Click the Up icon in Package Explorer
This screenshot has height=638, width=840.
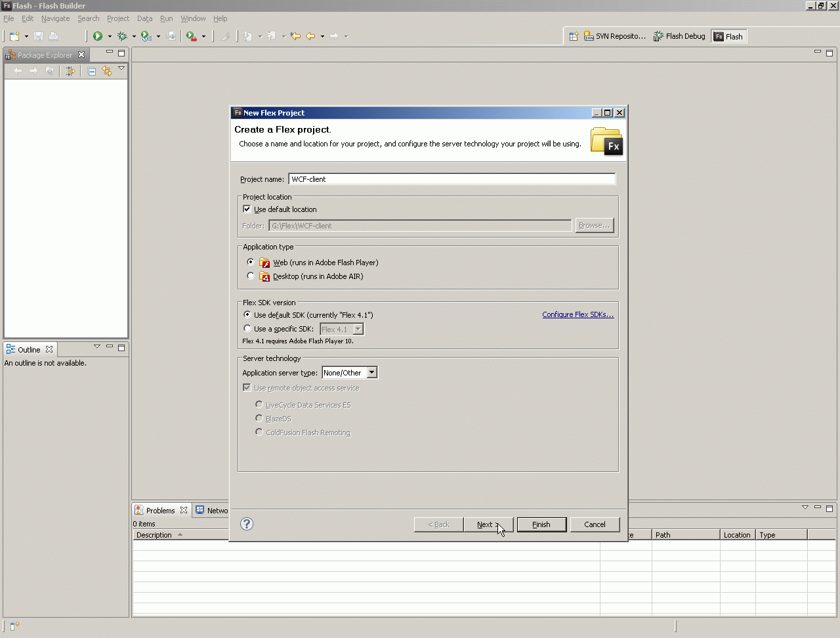pos(49,71)
